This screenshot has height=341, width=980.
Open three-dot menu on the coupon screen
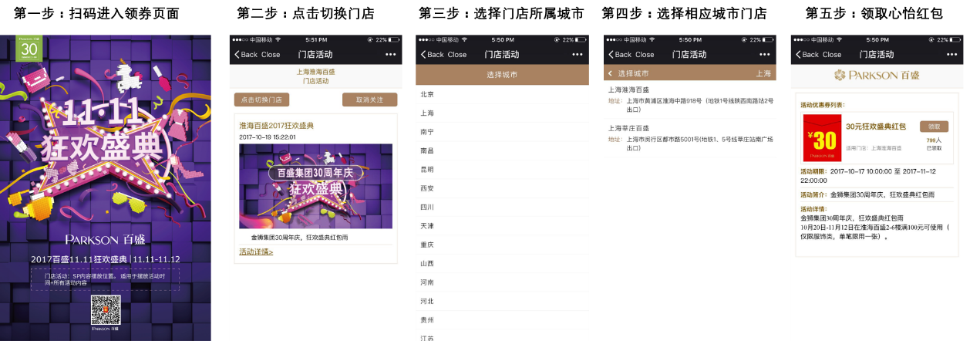coord(952,55)
